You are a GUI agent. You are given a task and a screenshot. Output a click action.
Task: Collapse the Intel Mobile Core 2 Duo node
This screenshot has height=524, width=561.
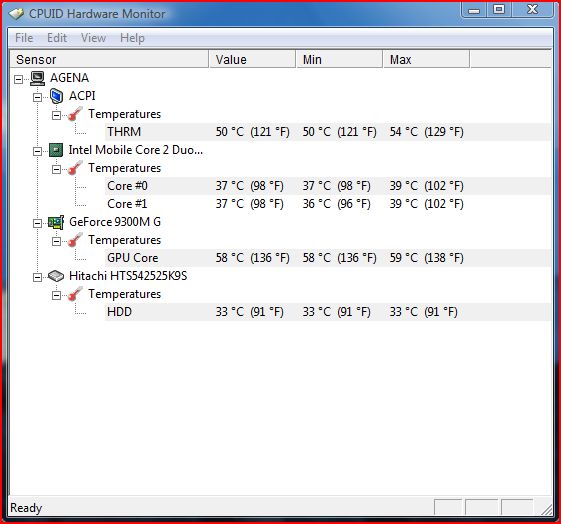click(x=37, y=151)
